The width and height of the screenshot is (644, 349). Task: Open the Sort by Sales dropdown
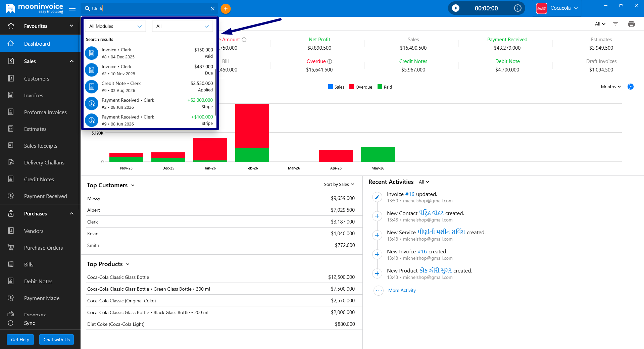click(339, 184)
